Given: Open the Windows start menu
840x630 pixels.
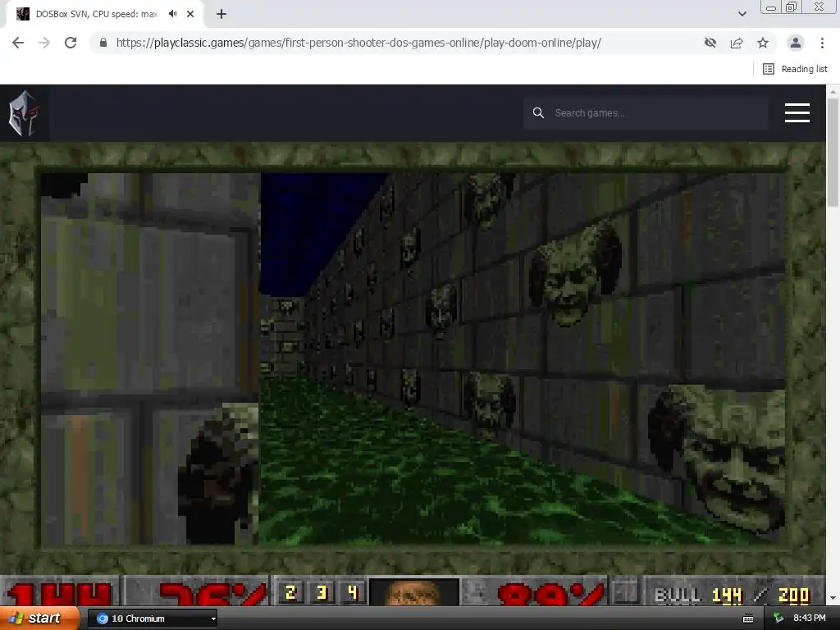Looking at the screenshot, I should coord(39,619).
